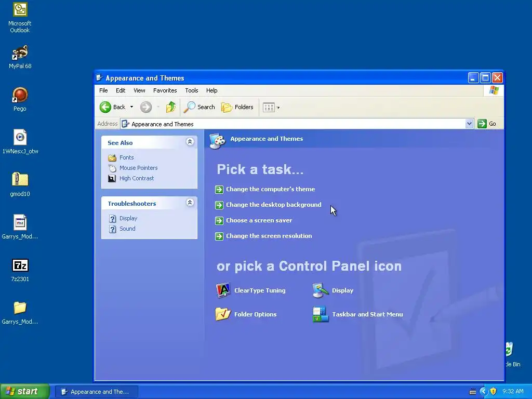532x399 pixels.
Task: Click the Views icon in toolbar
Action: click(x=269, y=108)
